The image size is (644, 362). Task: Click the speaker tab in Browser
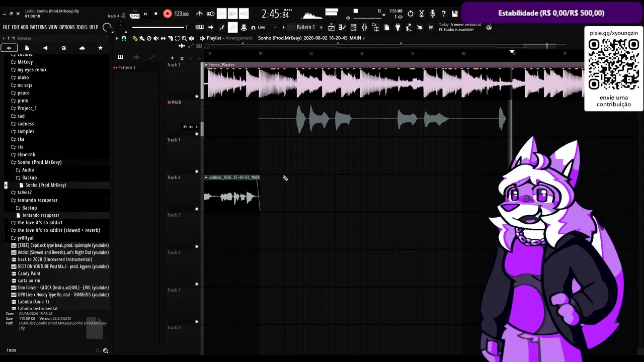click(x=46, y=48)
